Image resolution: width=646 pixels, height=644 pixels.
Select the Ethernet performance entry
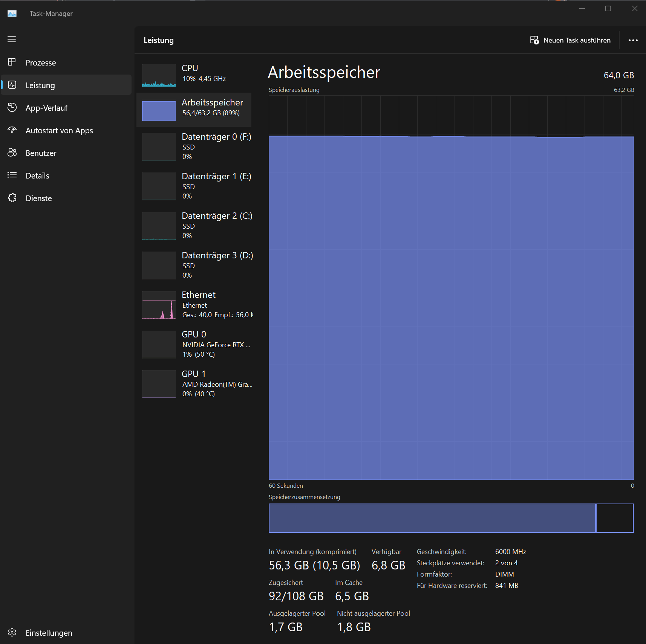(x=194, y=305)
